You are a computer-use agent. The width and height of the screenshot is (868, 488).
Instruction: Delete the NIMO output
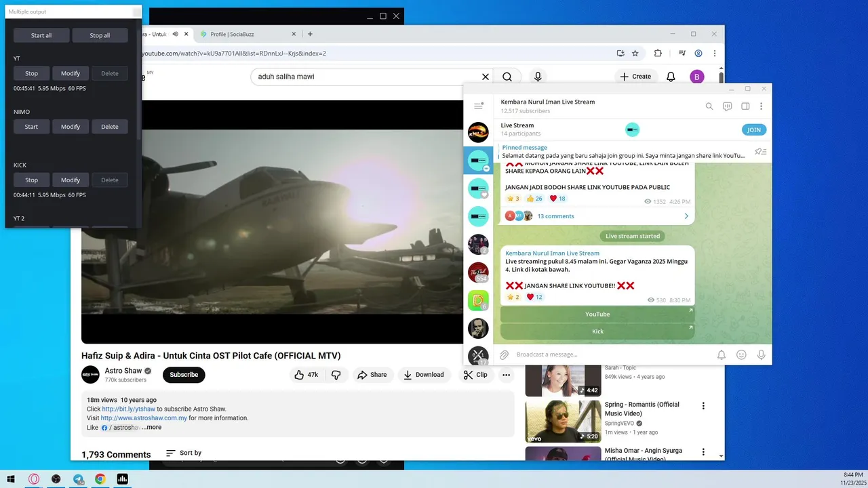(x=110, y=127)
